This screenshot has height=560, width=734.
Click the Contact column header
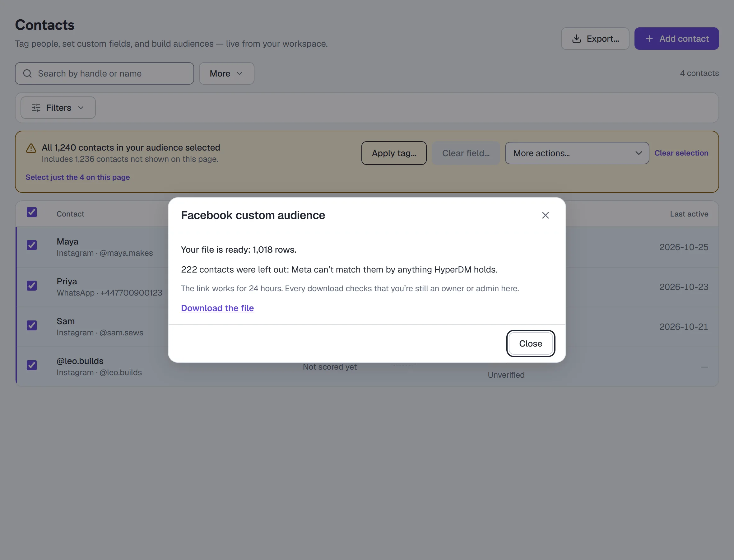(x=70, y=214)
